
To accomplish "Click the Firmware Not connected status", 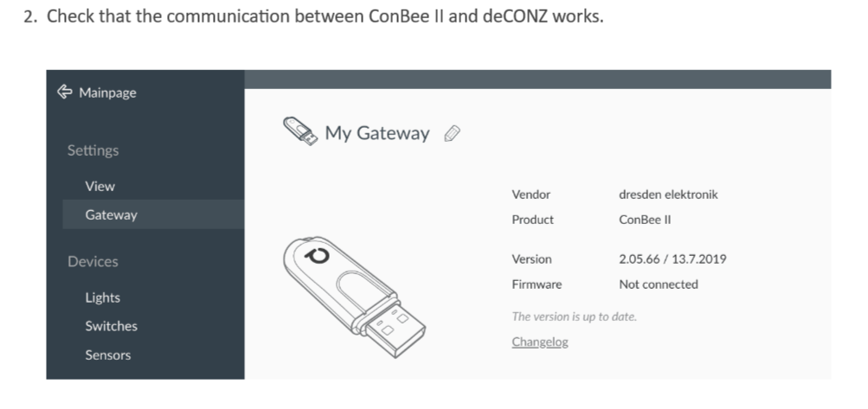I will [659, 284].
